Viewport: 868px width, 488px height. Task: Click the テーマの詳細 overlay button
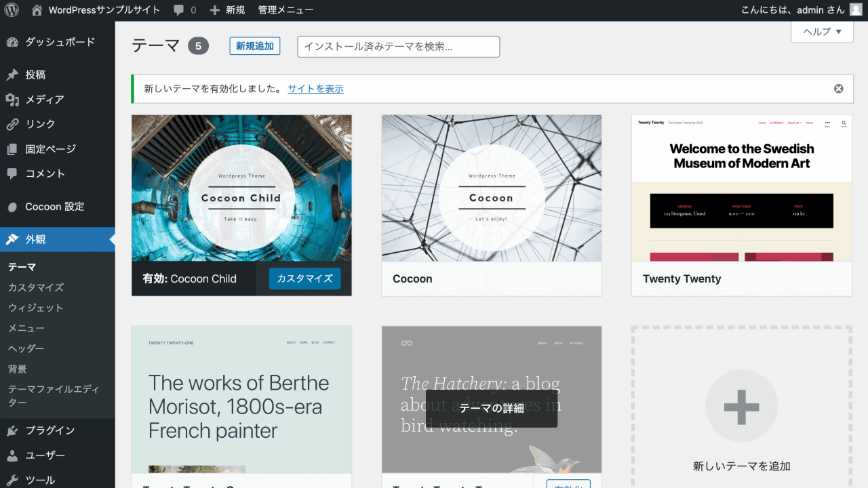[492, 408]
